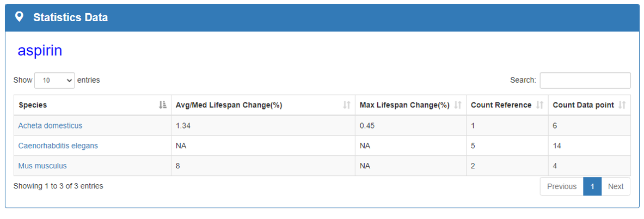Open the Acheta domesticus link
Screen dimensions: 644x219
pyautogui.click(x=50, y=126)
